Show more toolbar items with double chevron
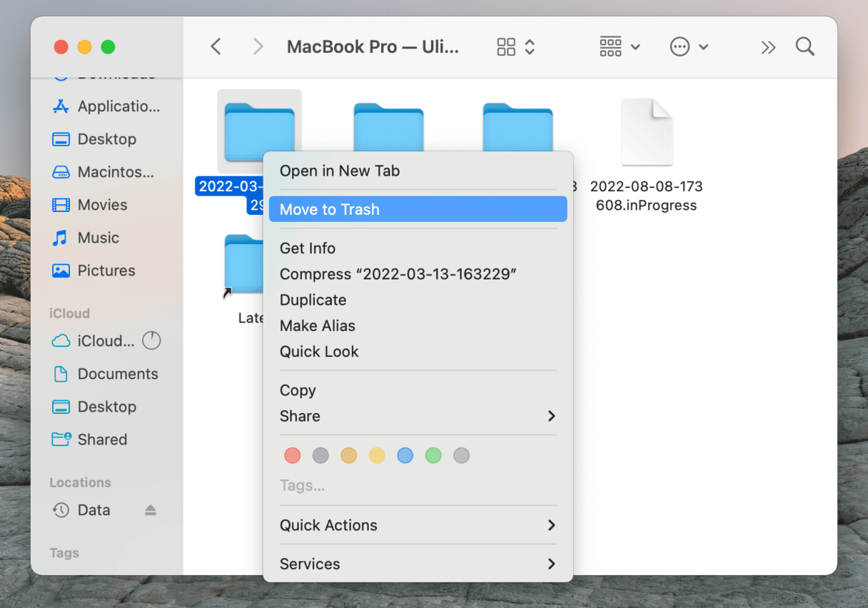 click(x=767, y=47)
